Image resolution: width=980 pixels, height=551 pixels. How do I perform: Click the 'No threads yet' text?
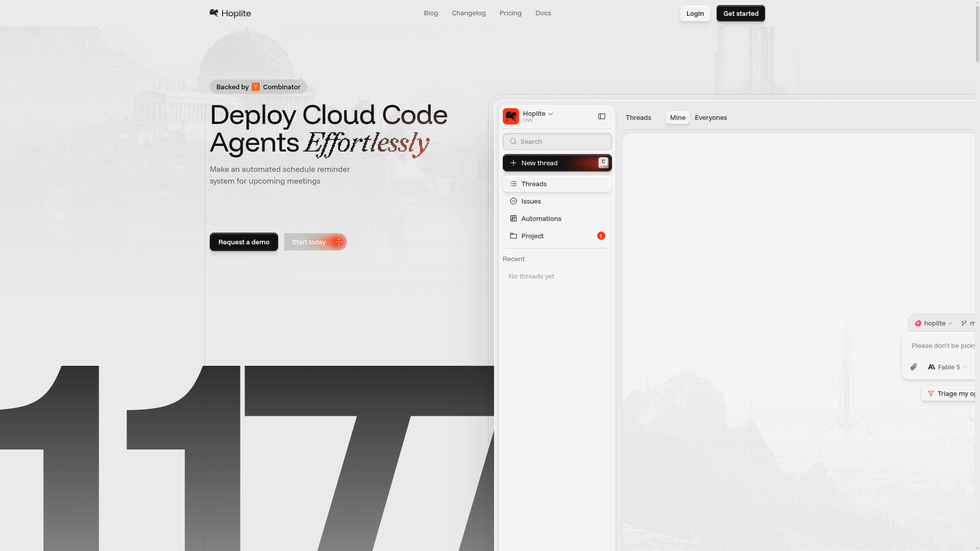531,276
